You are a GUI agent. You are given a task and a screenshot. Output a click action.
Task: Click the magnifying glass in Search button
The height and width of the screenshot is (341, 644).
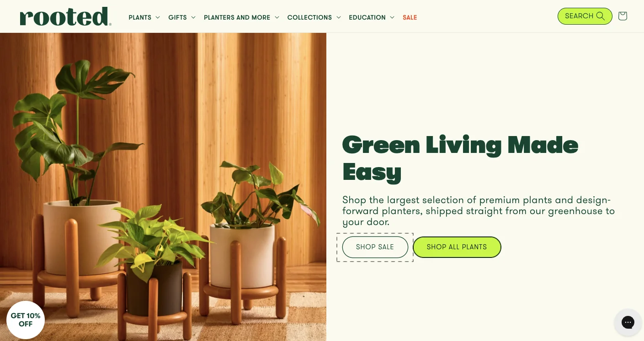tap(601, 16)
